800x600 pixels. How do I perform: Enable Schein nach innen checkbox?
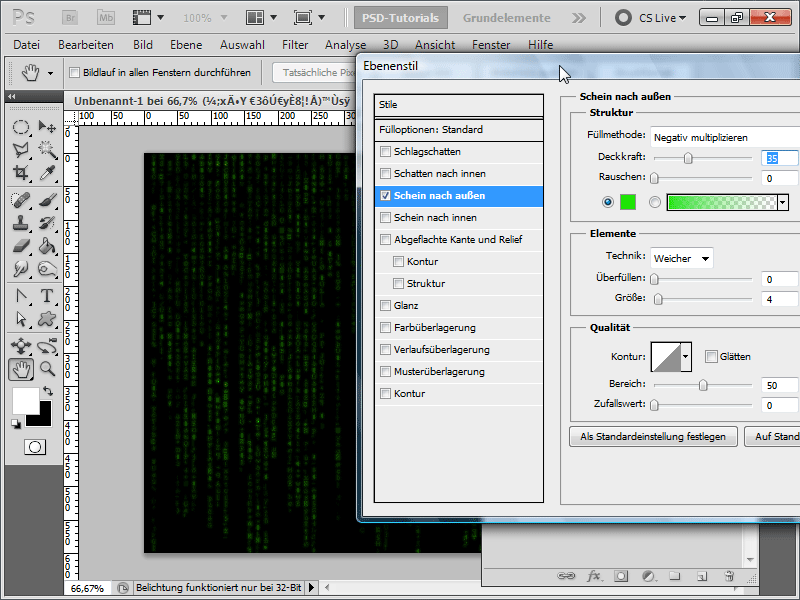386,217
